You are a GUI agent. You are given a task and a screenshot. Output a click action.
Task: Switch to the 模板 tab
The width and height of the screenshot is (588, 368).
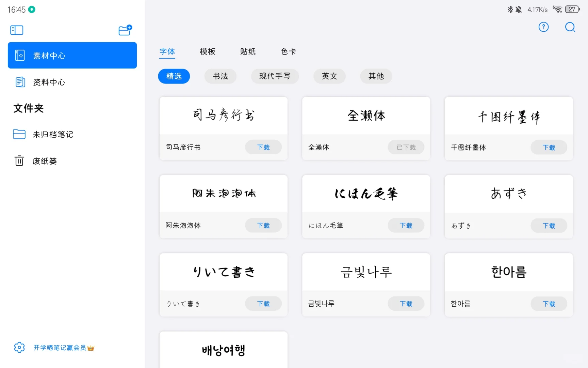click(x=208, y=51)
